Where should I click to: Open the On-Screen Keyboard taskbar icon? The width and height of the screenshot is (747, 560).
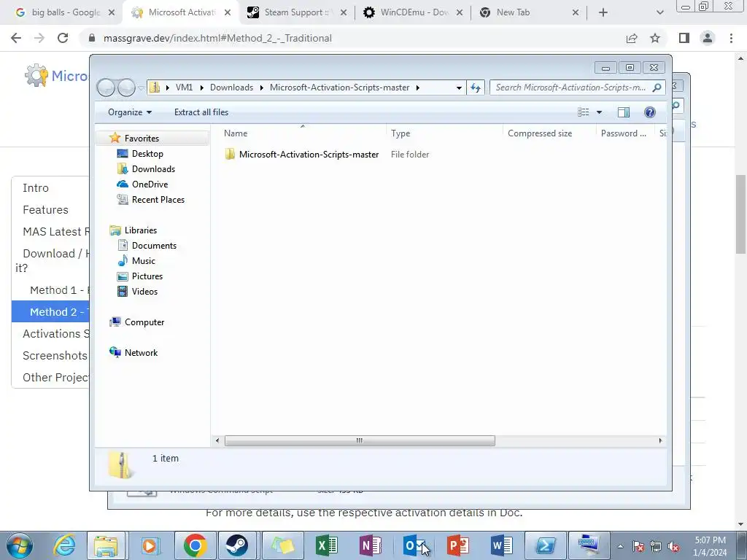[x=589, y=545]
